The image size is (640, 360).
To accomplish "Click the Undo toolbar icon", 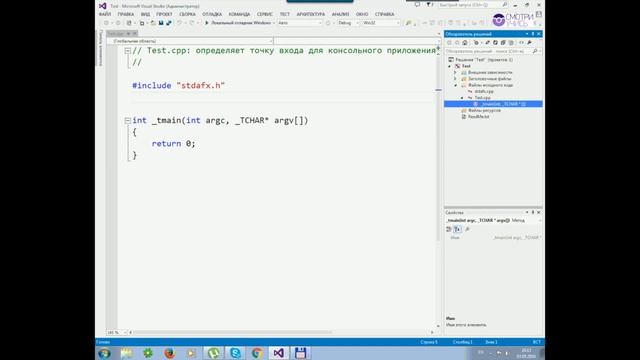I will (179, 23).
